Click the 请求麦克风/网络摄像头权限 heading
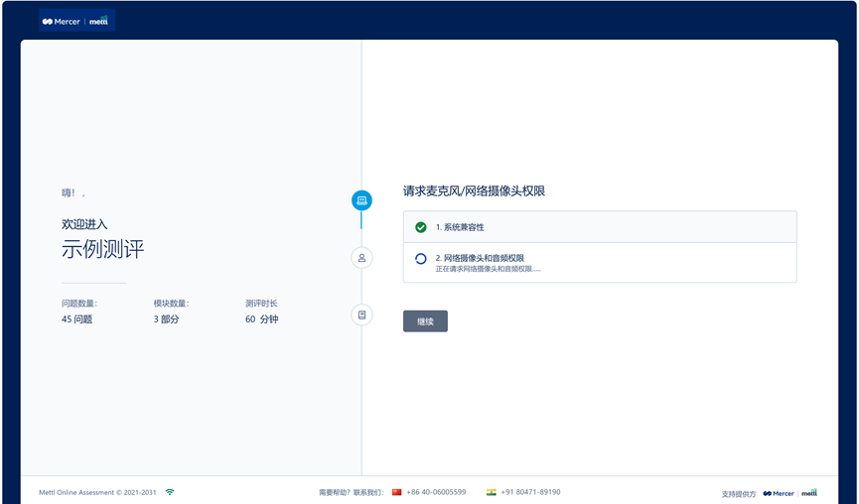Image resolution: width=859 pixels, height=504 pixels. 474,191
